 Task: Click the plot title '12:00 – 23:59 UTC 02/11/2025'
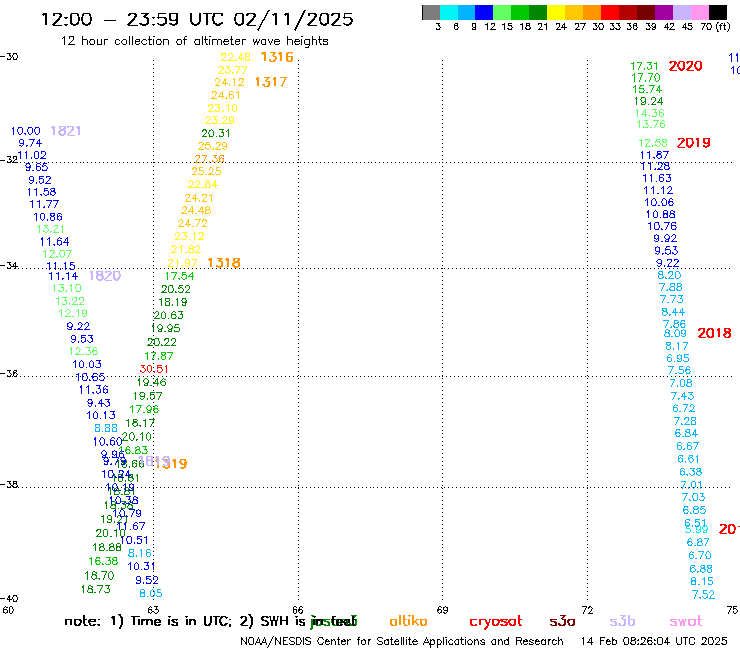click(x=197, y=19)
